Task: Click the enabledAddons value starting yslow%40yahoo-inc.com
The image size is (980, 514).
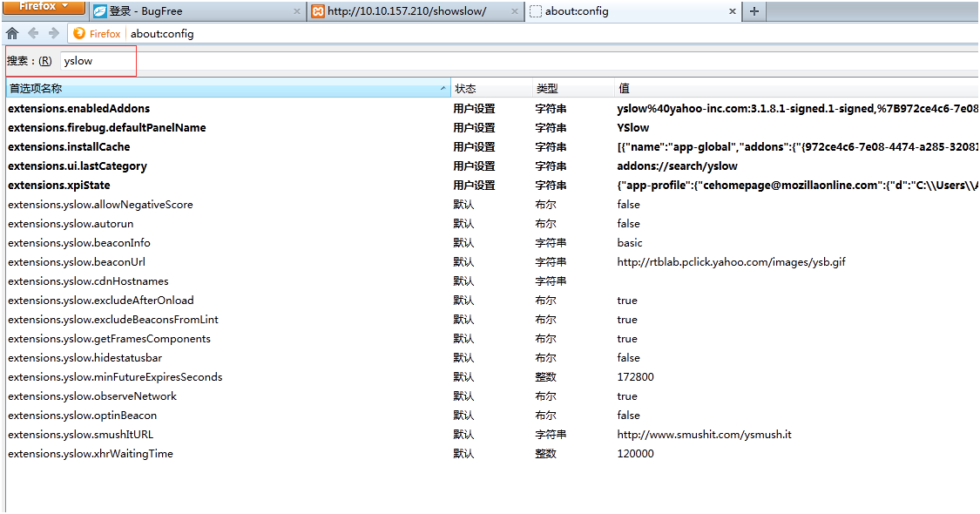Action: (797, 108)
